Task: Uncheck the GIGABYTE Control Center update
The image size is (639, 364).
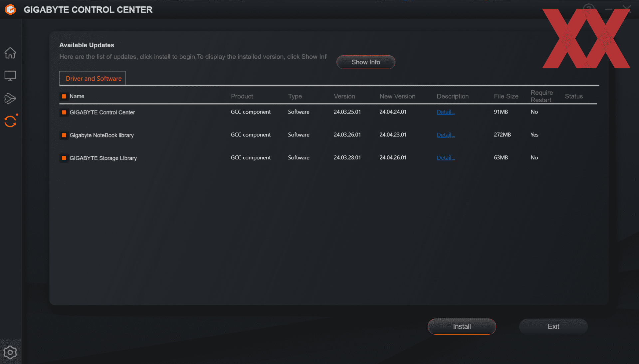Action: [64, 112]
